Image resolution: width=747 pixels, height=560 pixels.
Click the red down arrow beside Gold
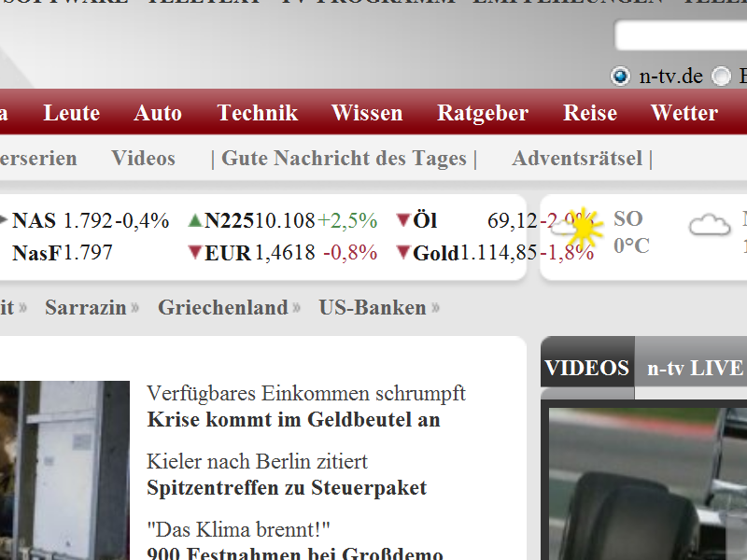(x=403, y=252)
